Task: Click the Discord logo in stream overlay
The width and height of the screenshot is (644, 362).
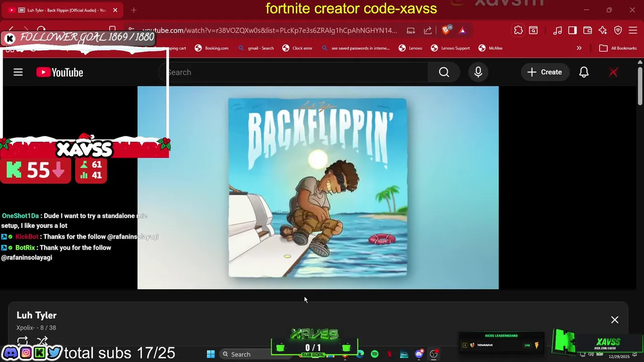Action: coord(10,353)
